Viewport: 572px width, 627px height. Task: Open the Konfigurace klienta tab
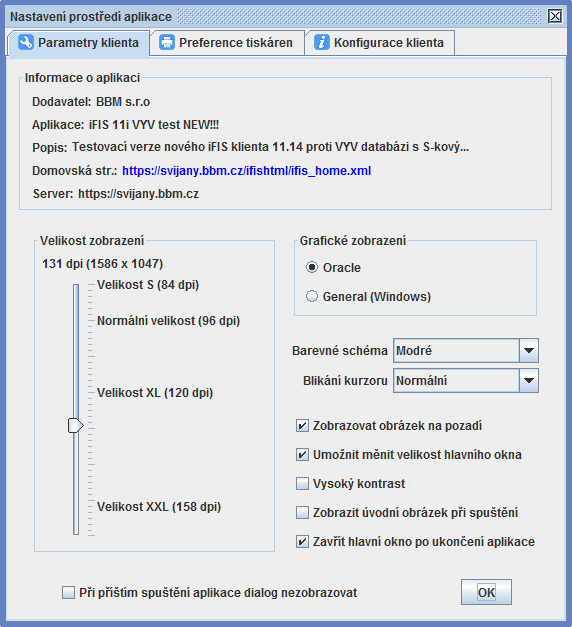(380, 43)
